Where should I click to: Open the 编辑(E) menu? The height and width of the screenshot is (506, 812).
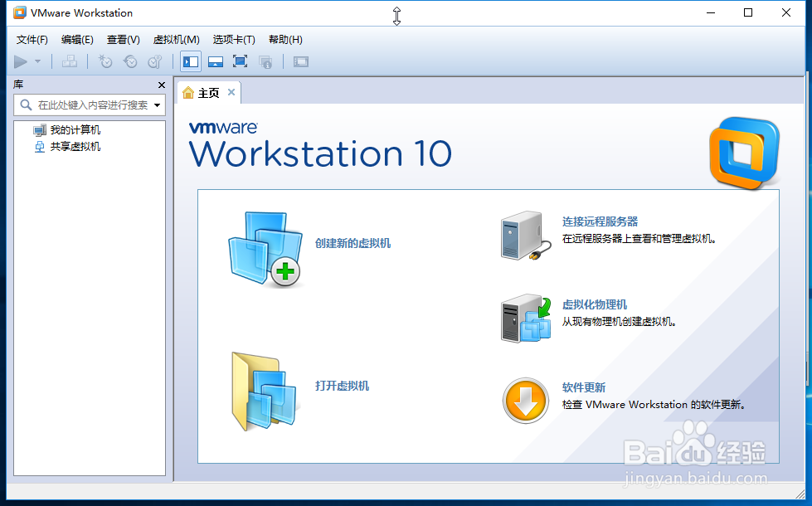tap(77, 40)
